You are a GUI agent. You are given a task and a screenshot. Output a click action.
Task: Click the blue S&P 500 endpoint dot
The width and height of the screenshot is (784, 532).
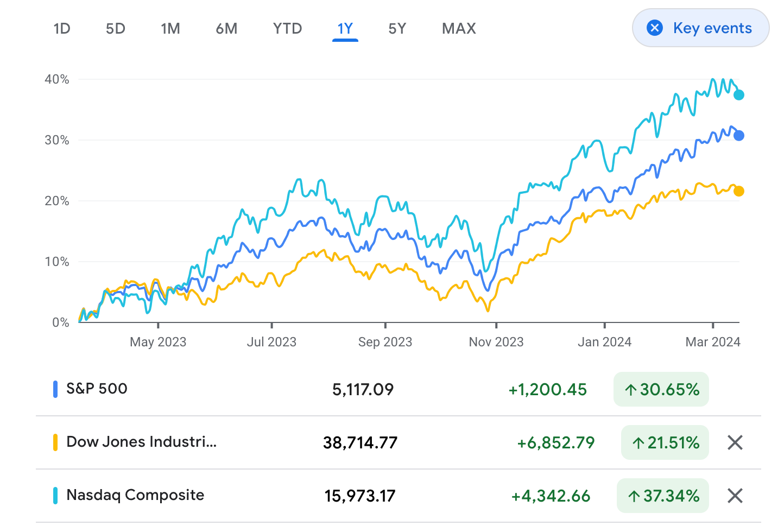coord(739,136)
